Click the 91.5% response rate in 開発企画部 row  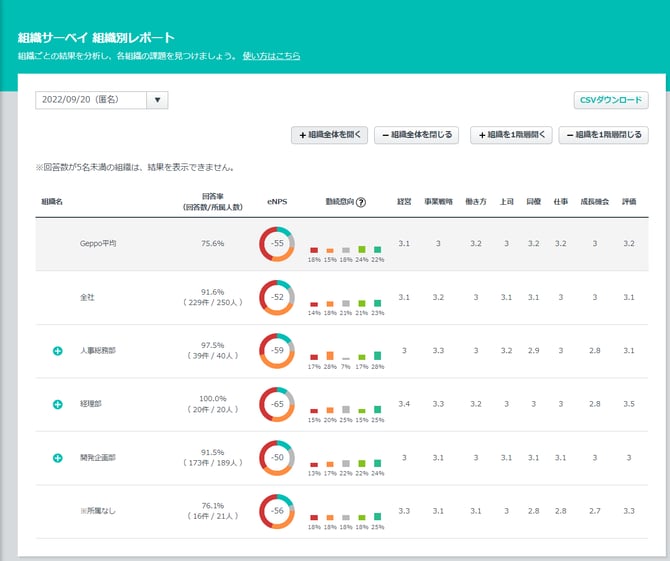pyautogui.click(x=213, y=452)
